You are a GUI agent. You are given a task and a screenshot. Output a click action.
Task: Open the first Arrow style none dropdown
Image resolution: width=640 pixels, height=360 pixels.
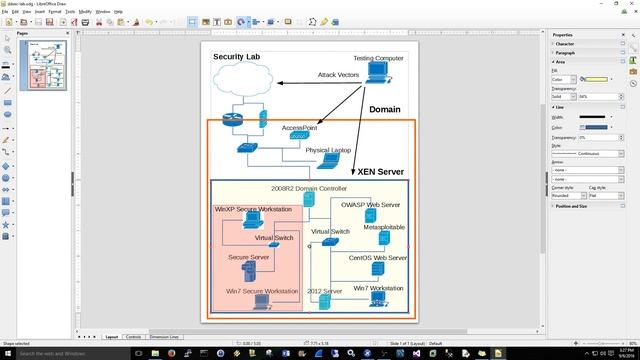588,170
